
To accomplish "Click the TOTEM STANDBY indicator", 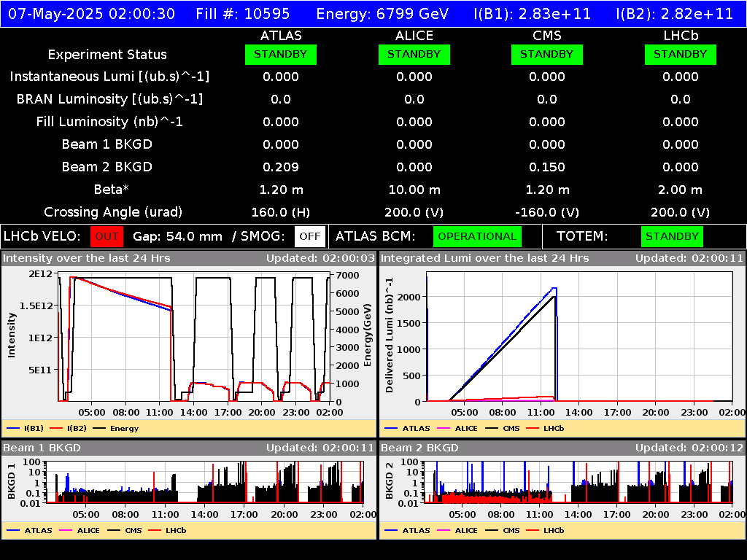I will tap(672, 236).
